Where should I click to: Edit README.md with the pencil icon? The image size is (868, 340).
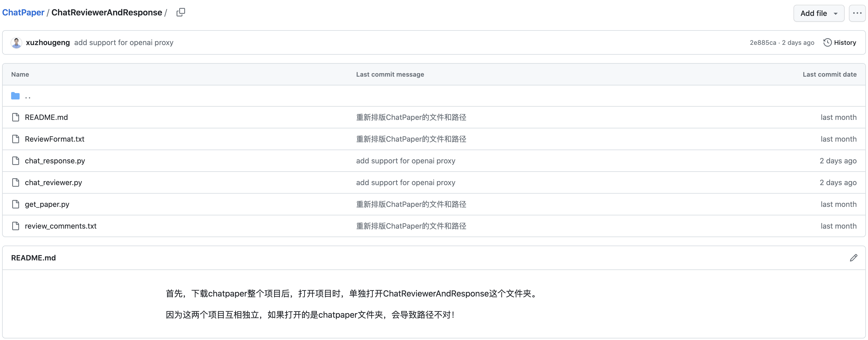coord(853,258)
